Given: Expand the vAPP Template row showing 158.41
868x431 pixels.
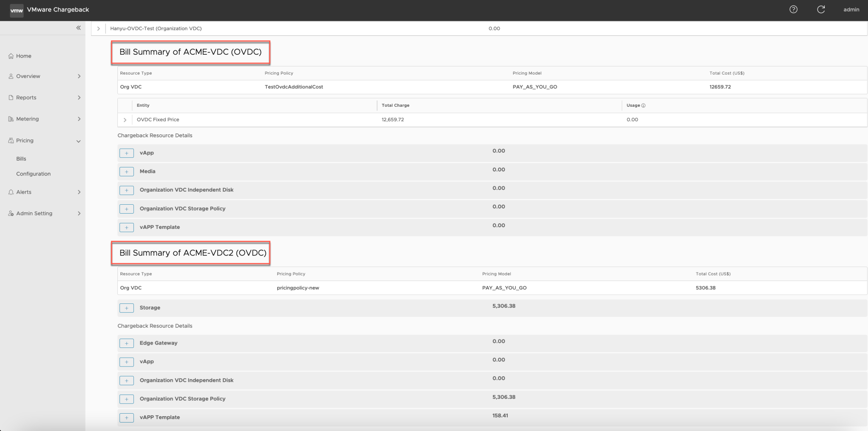Looking at the screenshot, I should click(126, 417).
